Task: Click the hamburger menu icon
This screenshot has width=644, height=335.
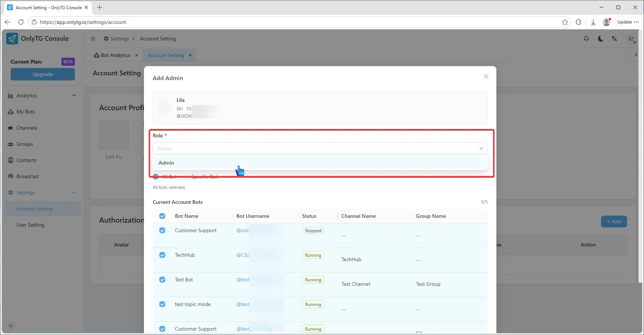Action: (x=93, y=39)
